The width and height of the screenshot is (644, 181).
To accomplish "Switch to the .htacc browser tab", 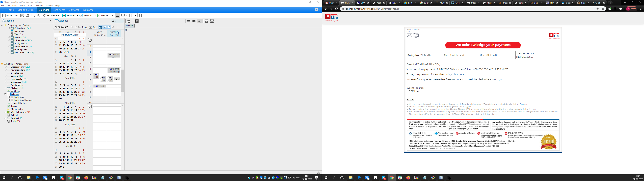I will [x=505, y=3].
